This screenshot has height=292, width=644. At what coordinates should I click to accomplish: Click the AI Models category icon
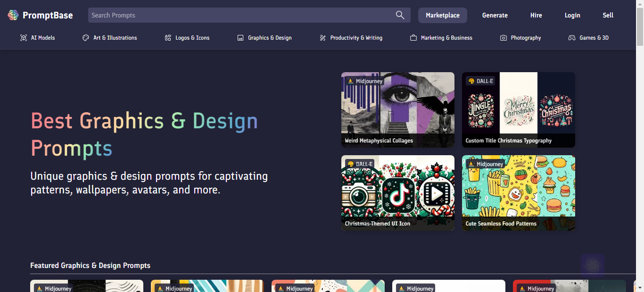click(x=24, y=38)
